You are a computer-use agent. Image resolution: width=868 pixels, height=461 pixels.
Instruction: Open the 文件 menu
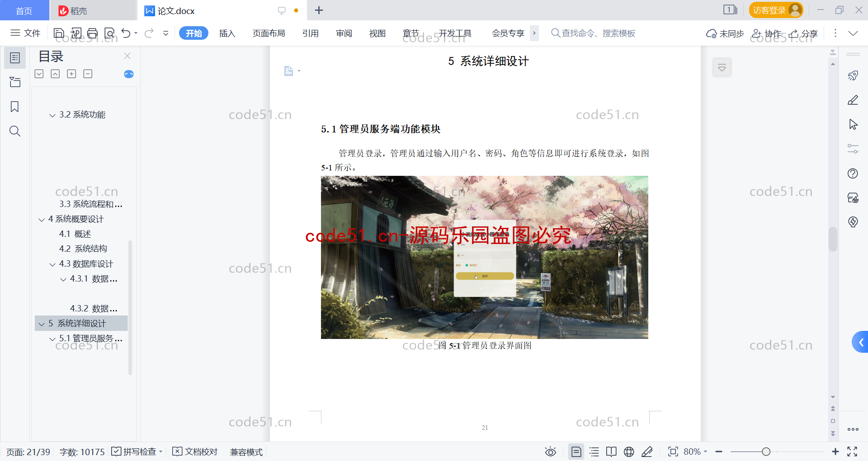click(25, 33)
